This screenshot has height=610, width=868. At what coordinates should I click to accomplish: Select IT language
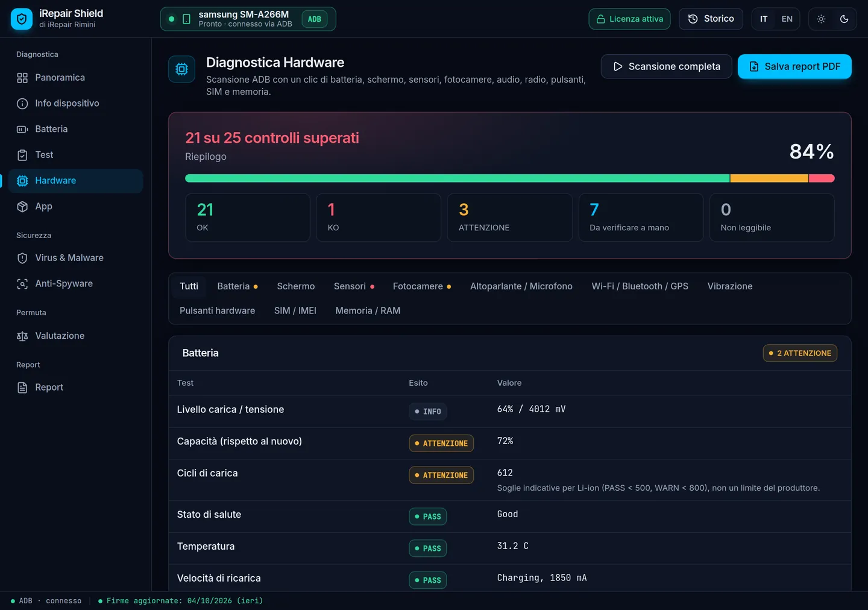coord(764,19)
